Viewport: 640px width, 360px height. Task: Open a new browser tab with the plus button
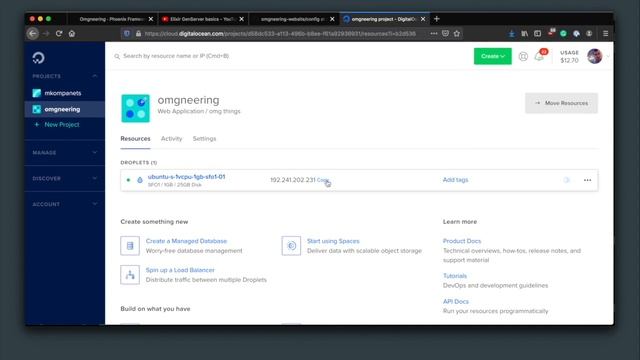(437, 19)
